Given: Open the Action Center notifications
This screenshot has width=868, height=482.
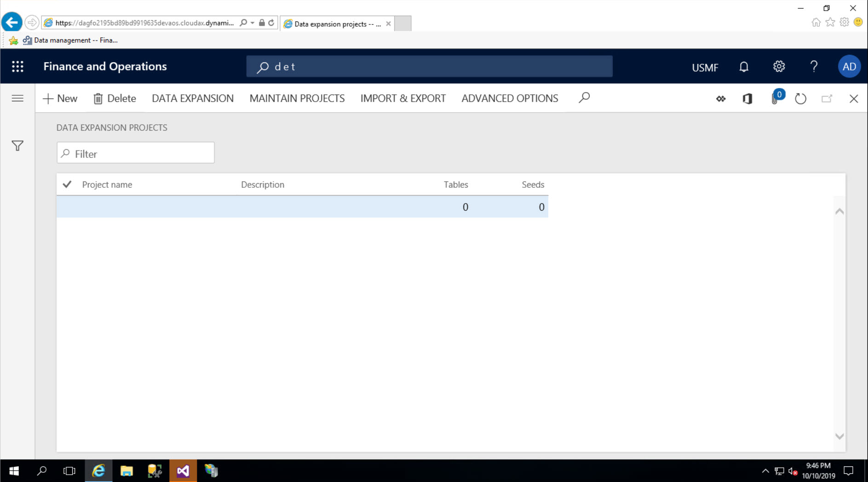Looking at the screenshot, I should coord(849,471).
